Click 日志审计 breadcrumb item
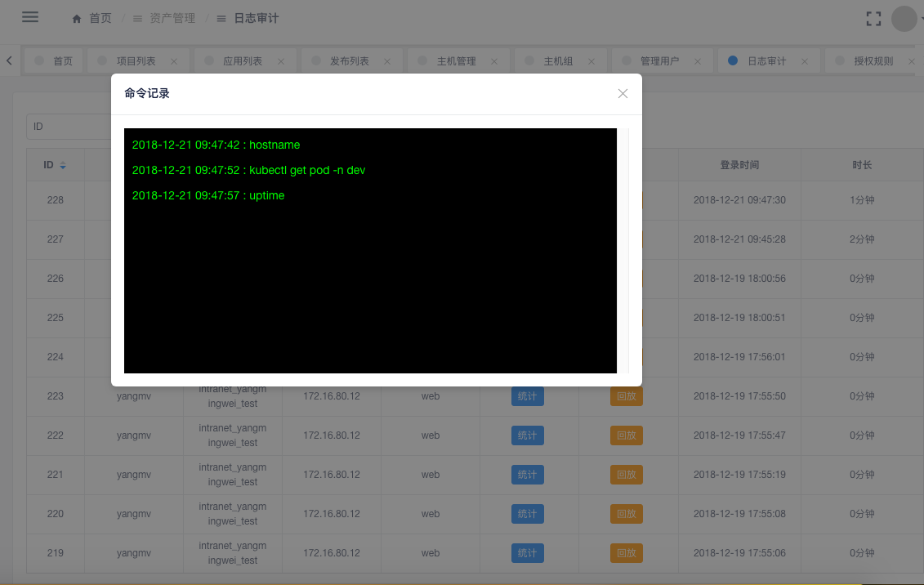Image resolution: width=924 pixels, height=585 pixels. [257, 18]
